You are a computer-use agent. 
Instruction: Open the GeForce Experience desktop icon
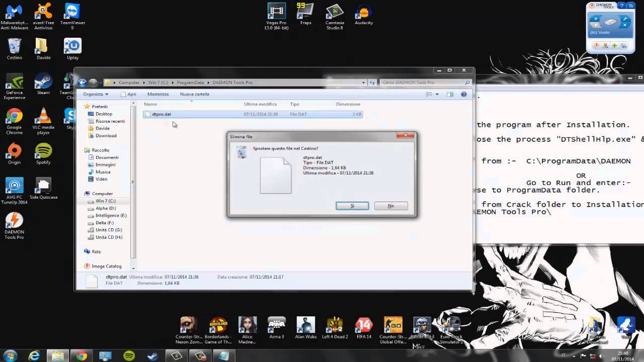click(14, 86)
